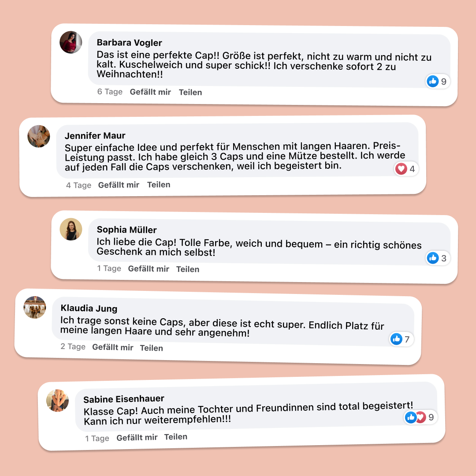
Task: Click the heart reaction on Jennifer Maur's comment
Action: click(401, 169)
